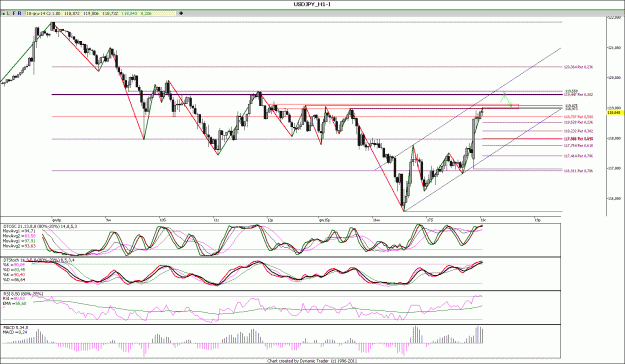
Task: Click the bold red retracement level label
Action: (x=578, y=139)
